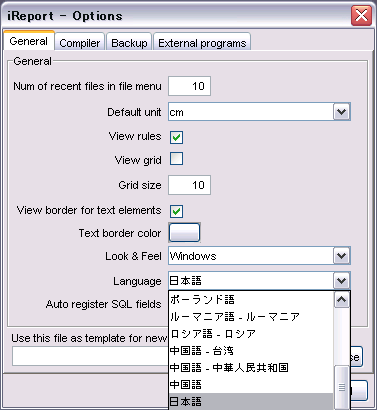377x410 pixels.
Task: Click the language list scrollbar thumb
Action: coord(342,387)
